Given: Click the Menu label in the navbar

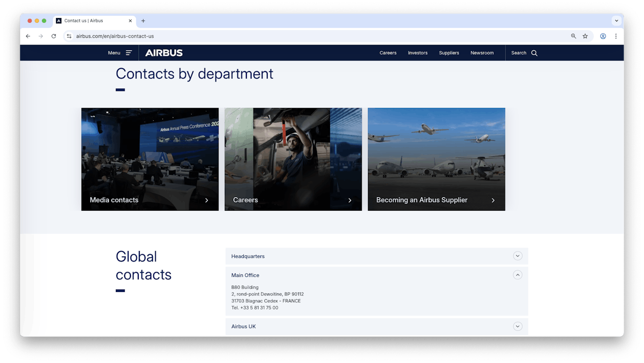Looking at the screenshot, I should (114, 53).
